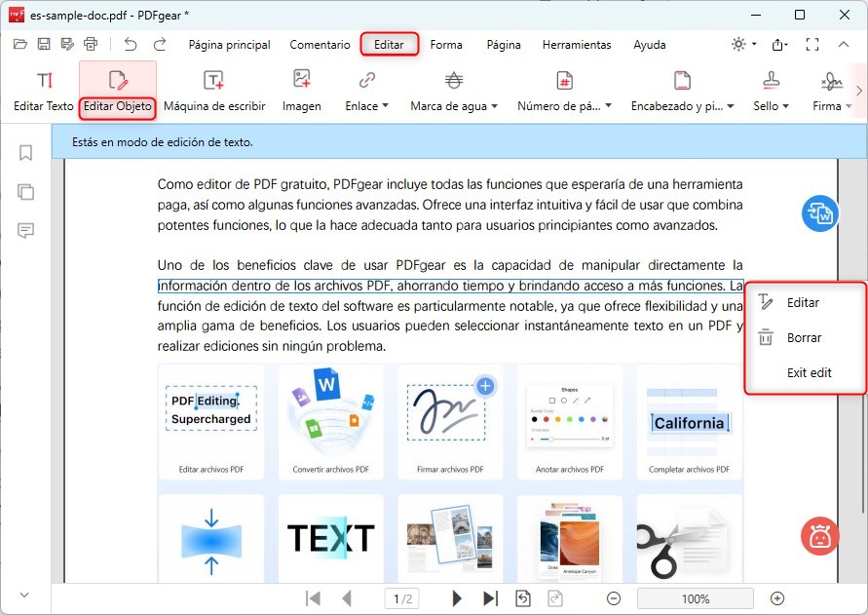Go to the next page
The width and height of the screenshot is (868, 615).
tap(457, 598)
